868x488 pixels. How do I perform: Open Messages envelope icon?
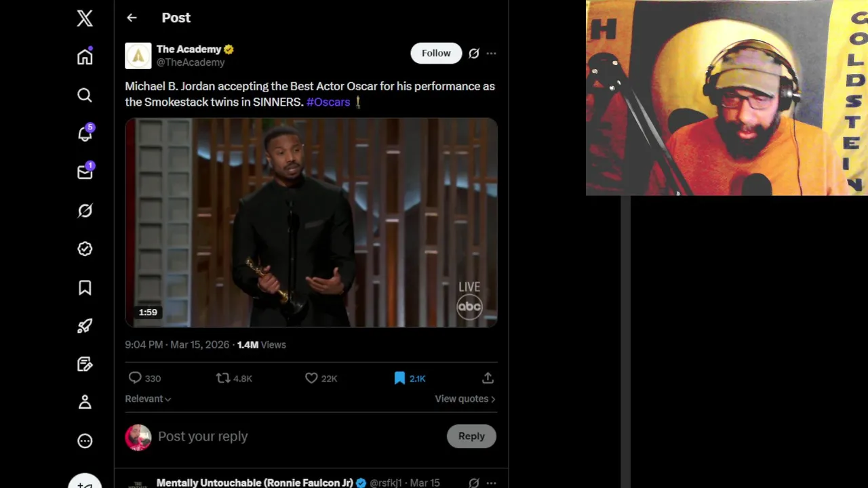tap(85, 172)
